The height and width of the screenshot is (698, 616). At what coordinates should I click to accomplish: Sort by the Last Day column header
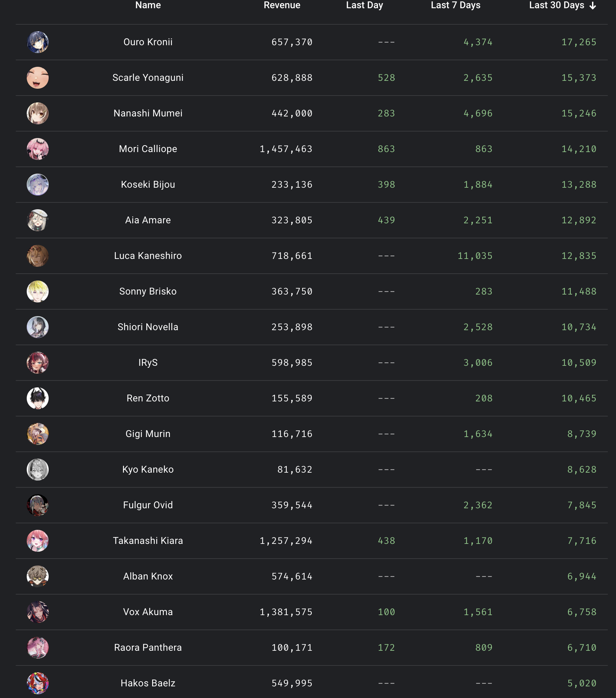[x=365, y=5]
